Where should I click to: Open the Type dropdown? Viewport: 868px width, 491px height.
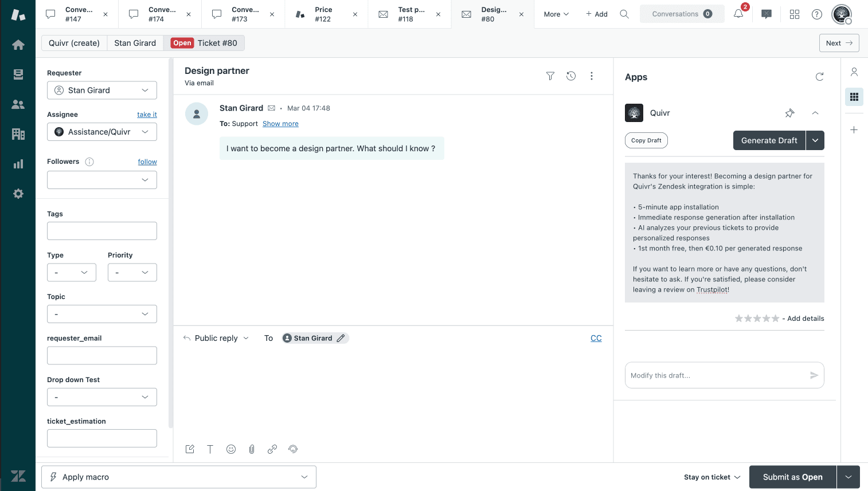(x=72, y=273)
